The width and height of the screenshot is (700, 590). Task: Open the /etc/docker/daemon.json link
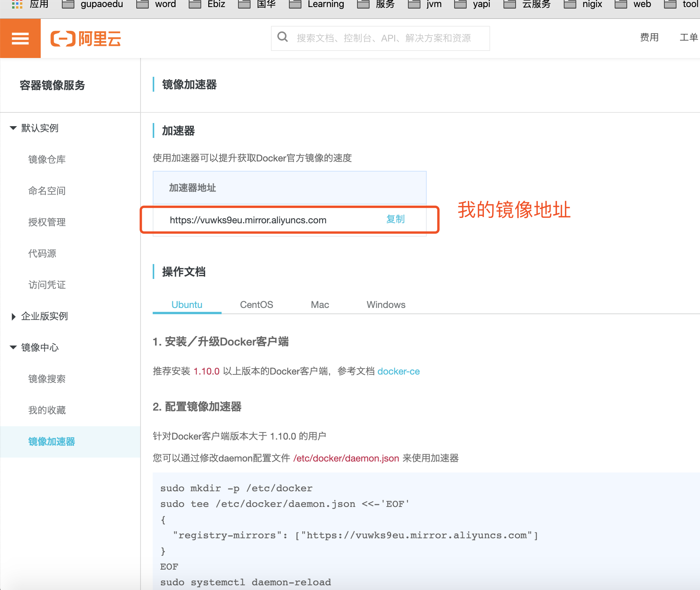pyautogui.click(x=346, y=458)
